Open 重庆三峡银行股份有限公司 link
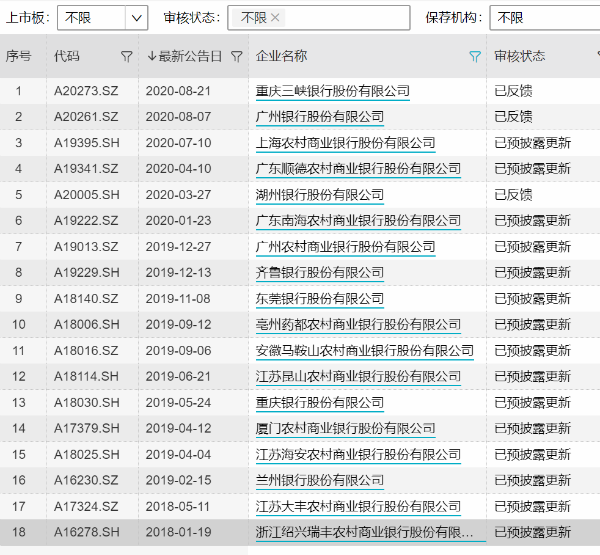The width and height of the screenshot is (600, 555). pyautogui.click(x=333, y=91)
